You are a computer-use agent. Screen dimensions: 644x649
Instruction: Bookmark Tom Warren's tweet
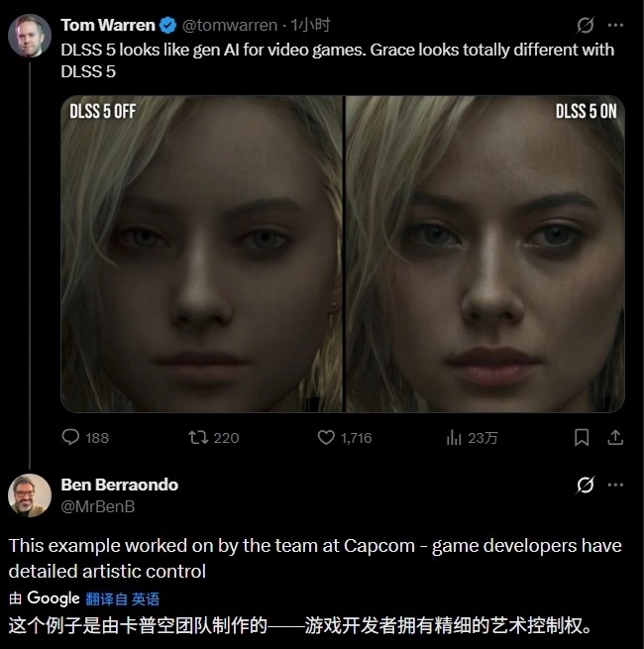(x=582, y=438)
